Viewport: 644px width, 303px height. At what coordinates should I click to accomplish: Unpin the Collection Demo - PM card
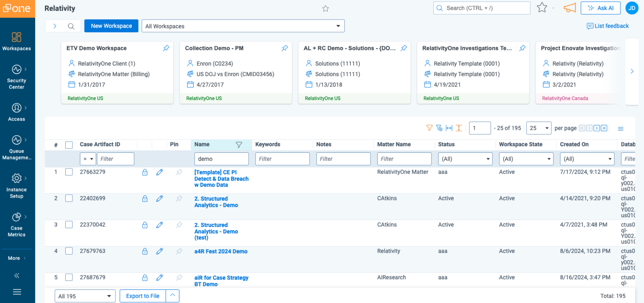click(x=285, y=48)
